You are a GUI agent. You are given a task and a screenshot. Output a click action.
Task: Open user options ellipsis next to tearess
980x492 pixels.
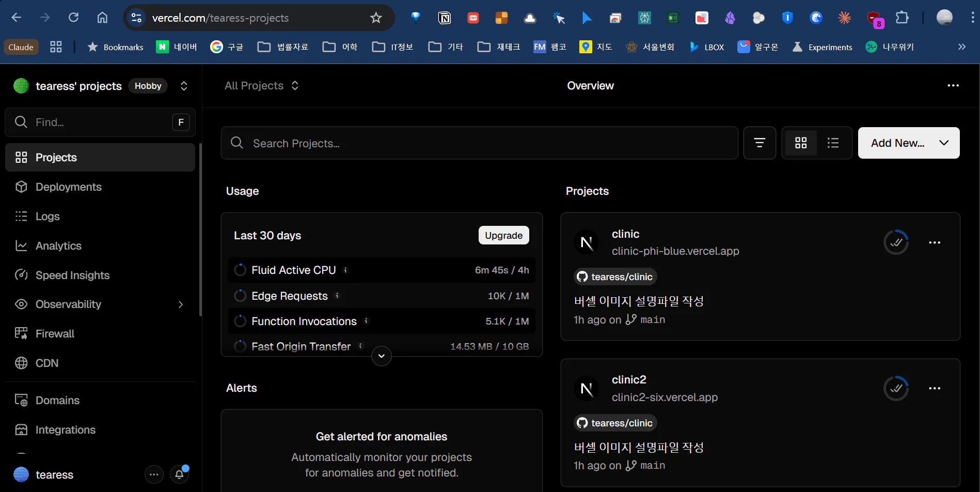tap(154, 474)
